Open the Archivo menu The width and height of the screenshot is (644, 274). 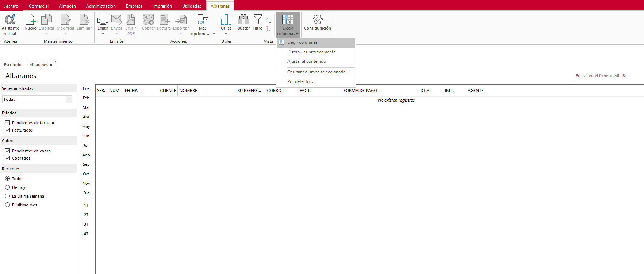click(x=11, y=6)
